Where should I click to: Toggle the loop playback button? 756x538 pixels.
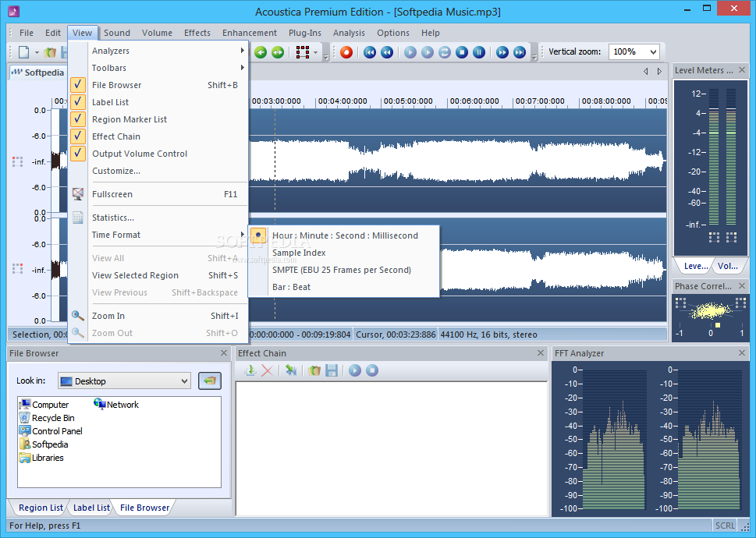[445, 52]
